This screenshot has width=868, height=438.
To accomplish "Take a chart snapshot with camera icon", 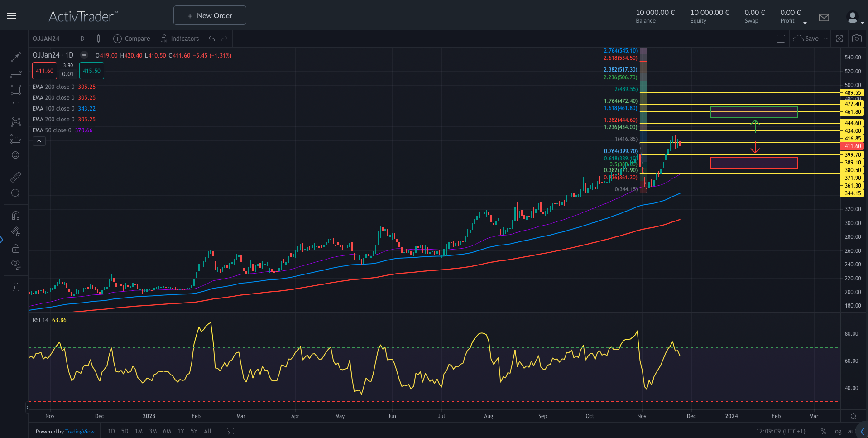I will tap(857, 39).
